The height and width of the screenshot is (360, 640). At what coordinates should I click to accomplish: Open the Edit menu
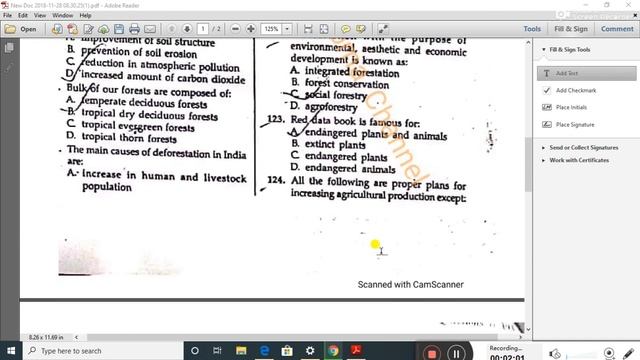click(x=23, y=16)
